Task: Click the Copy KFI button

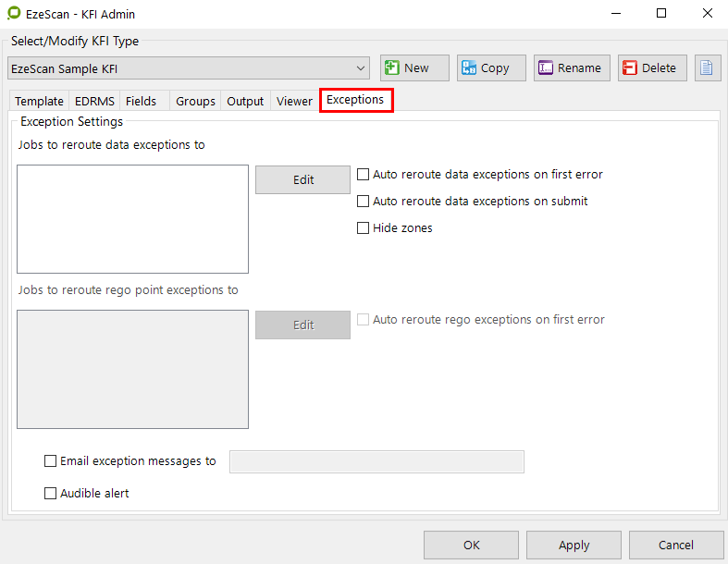Action: [x=491, y=67]
